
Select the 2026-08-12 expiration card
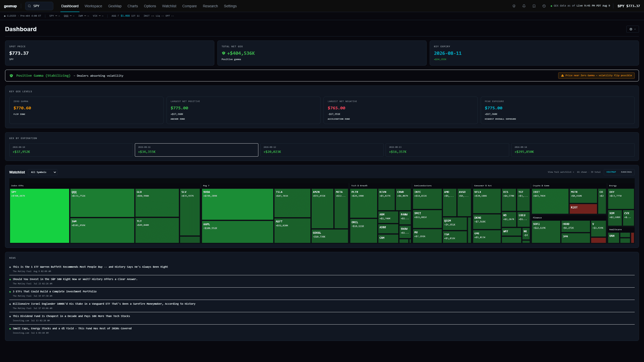(x=322, y=150)
